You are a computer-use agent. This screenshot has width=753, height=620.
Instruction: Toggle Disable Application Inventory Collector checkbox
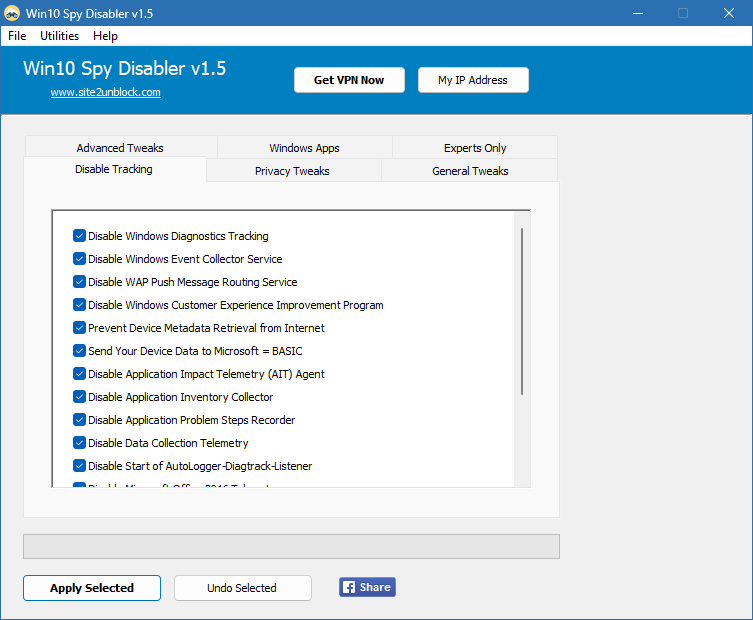pyautogui.click(x=79, y=397)
